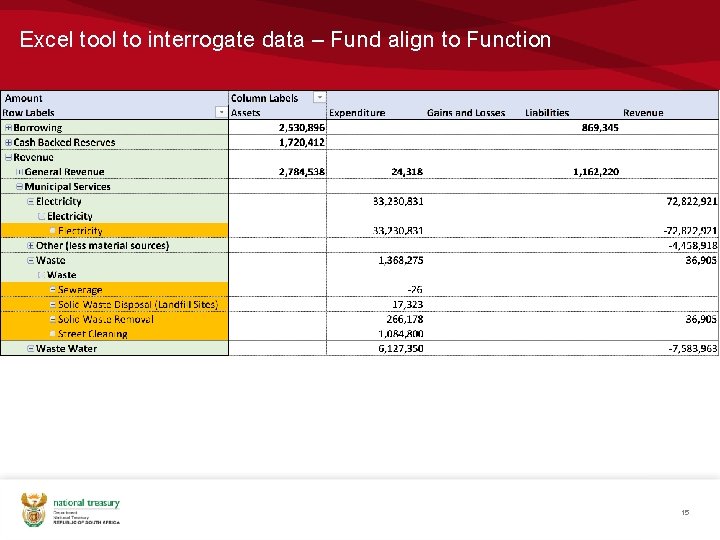The height and width of the screenshot is (540, 720).
Task: Select Solid Waste Removal expenditure 266,178
Action: (x=405, y=319)
